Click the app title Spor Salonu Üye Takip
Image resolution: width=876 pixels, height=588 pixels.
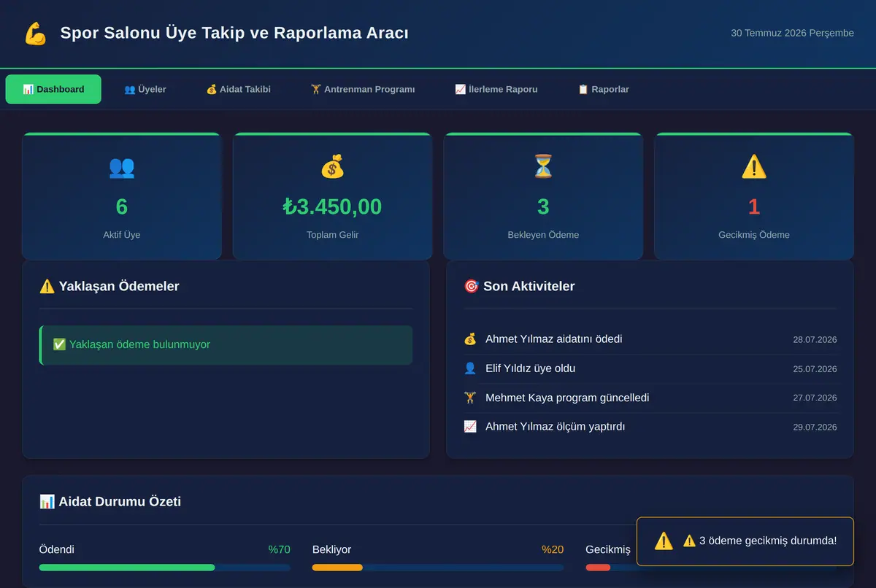(234, 33)
